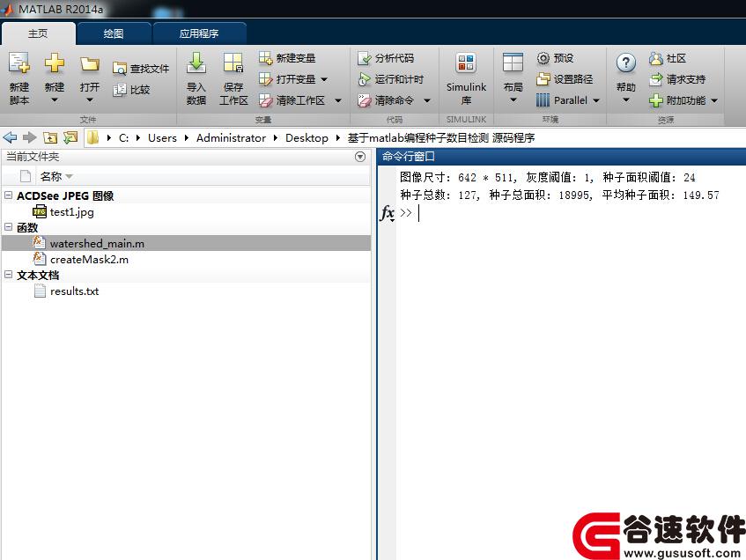Expand the New (新建) dropdown arrow
Viewport: 746px width, 560px height.
click(x=55, y=99)
